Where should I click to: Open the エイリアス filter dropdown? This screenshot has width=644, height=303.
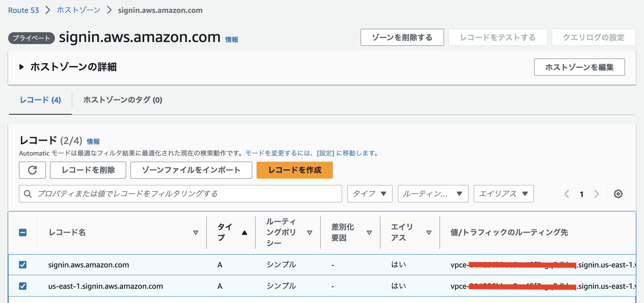coord(503,194)
